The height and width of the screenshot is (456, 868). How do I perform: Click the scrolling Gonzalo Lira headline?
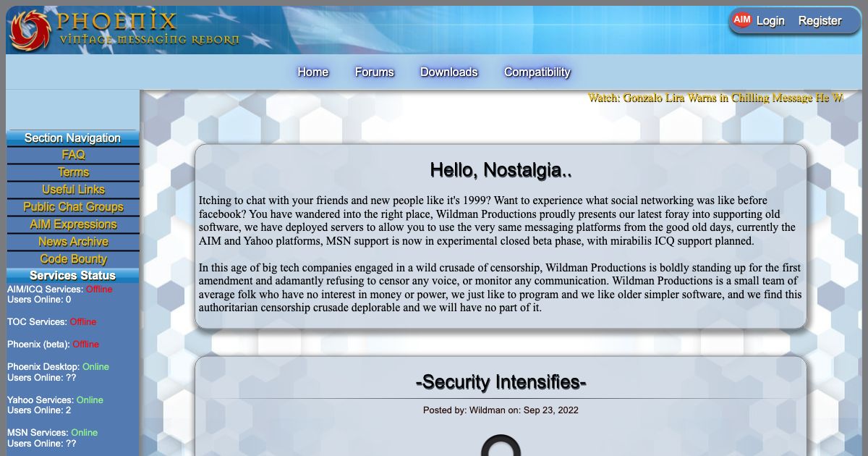716,98
